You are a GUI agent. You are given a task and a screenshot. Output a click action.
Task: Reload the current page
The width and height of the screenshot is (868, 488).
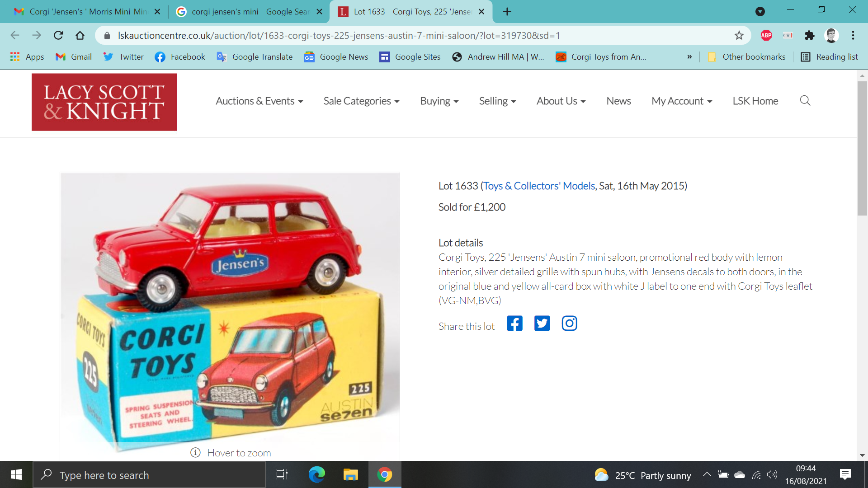coord(58,35)
